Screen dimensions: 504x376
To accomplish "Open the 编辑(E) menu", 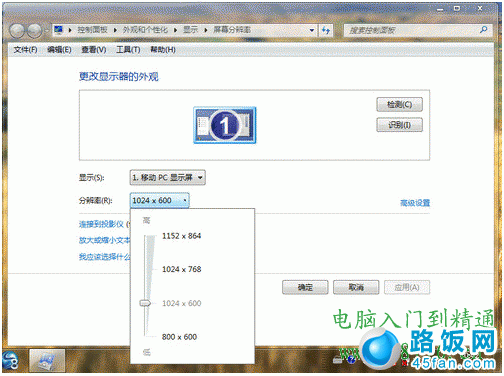I will click(59, 50).
